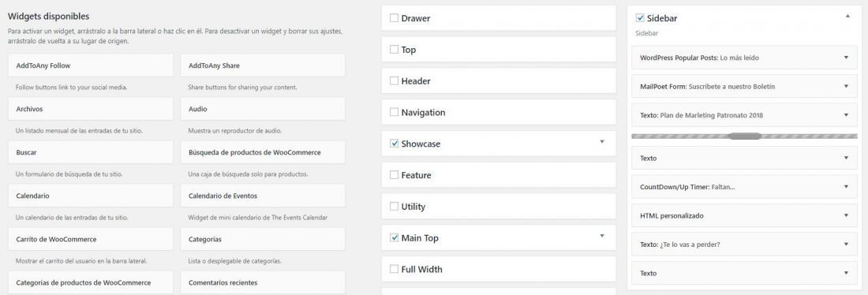
Task: Expand the Showcase area dropdown arrow
Action: point(602,142)
